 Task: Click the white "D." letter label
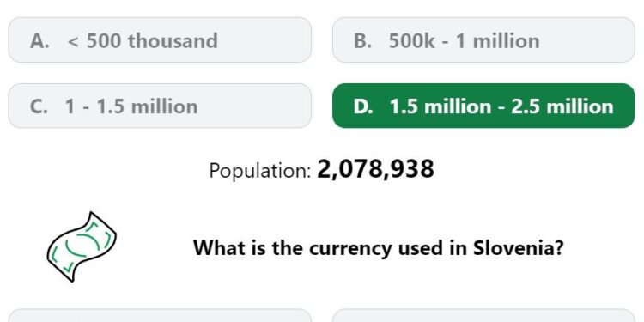(x=363, y=106)
